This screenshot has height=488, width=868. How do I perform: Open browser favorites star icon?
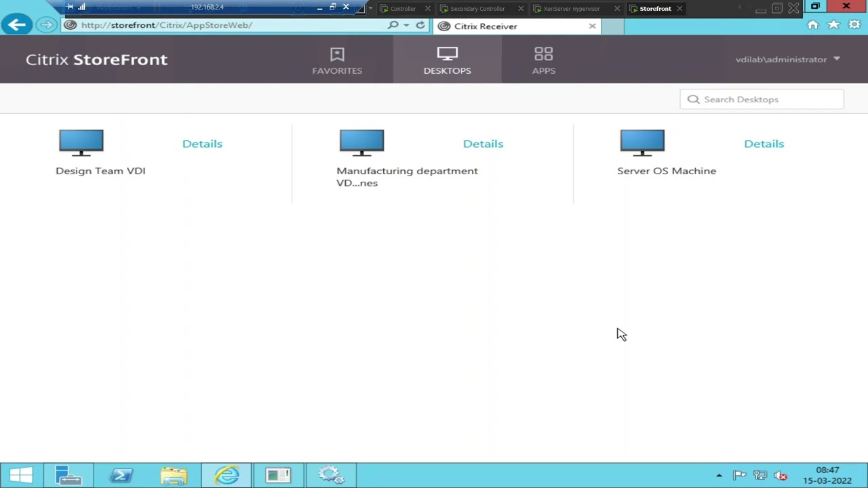coord(833,25)
